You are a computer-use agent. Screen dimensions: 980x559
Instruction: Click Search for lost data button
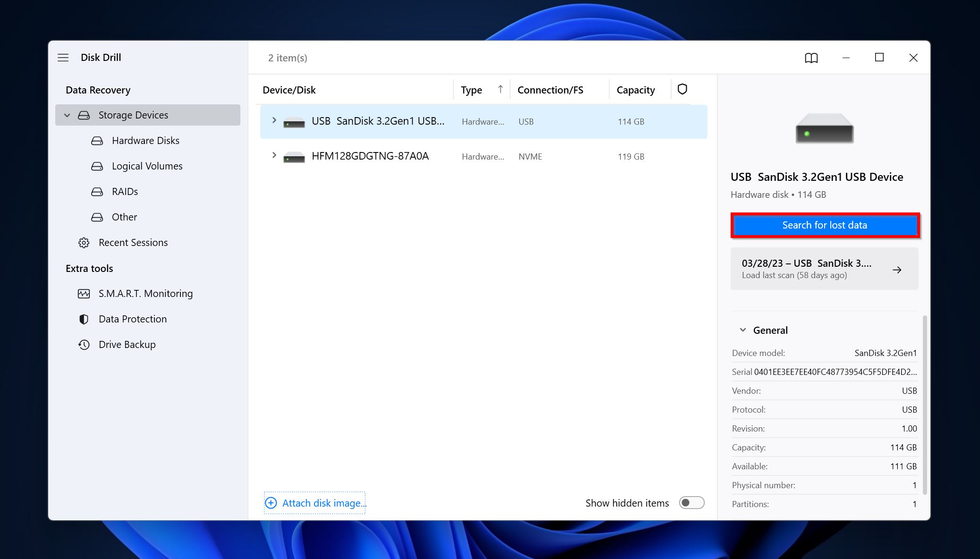coord(825,225)
